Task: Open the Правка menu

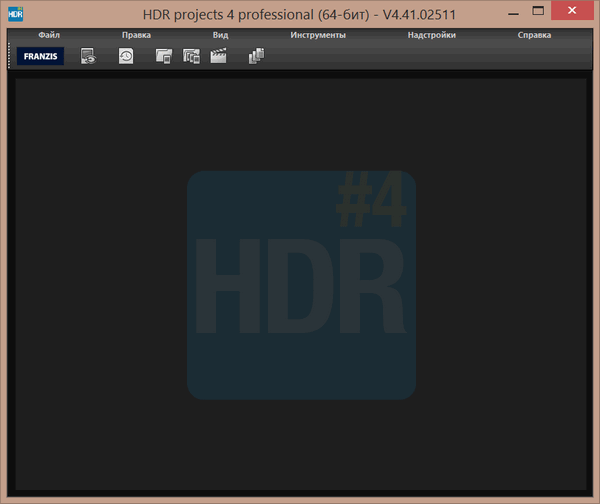Action: [136, 35]
